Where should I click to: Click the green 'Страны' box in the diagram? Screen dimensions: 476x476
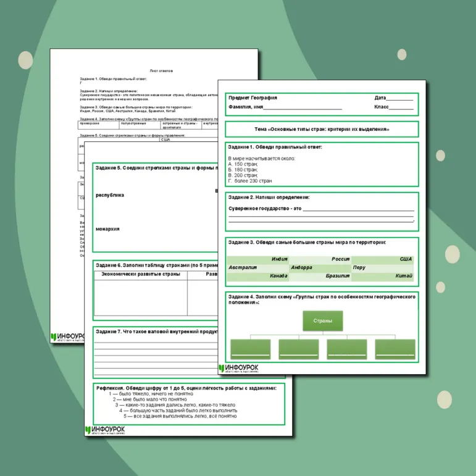[323, 320]
